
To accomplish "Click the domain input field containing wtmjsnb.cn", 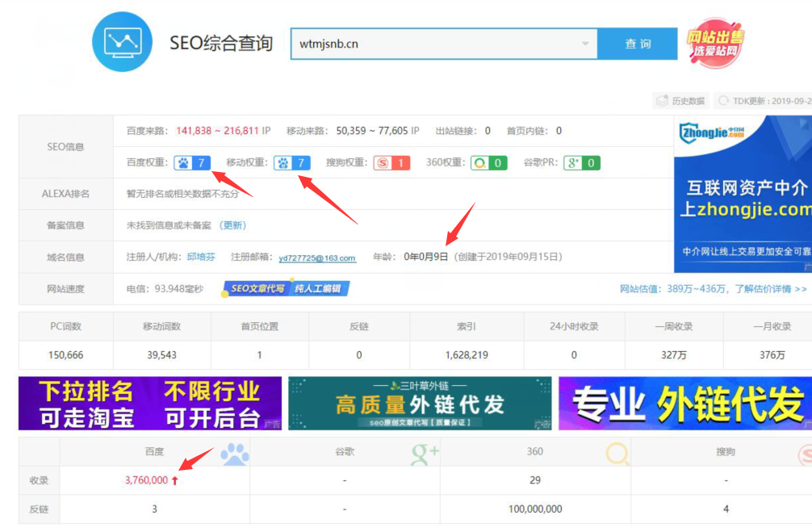I will pyautogui.click(x=444, y=44).
